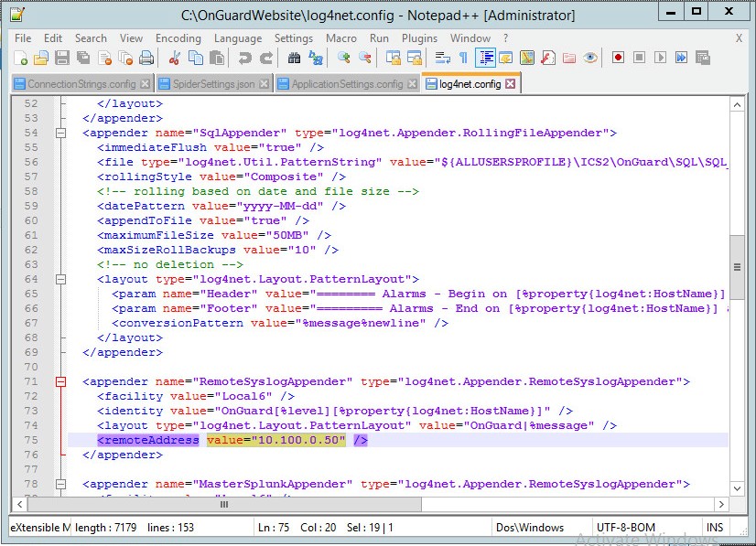Click the Cut scissors icon
Screen dimensions: 756x546
click(x=175, y=58)
